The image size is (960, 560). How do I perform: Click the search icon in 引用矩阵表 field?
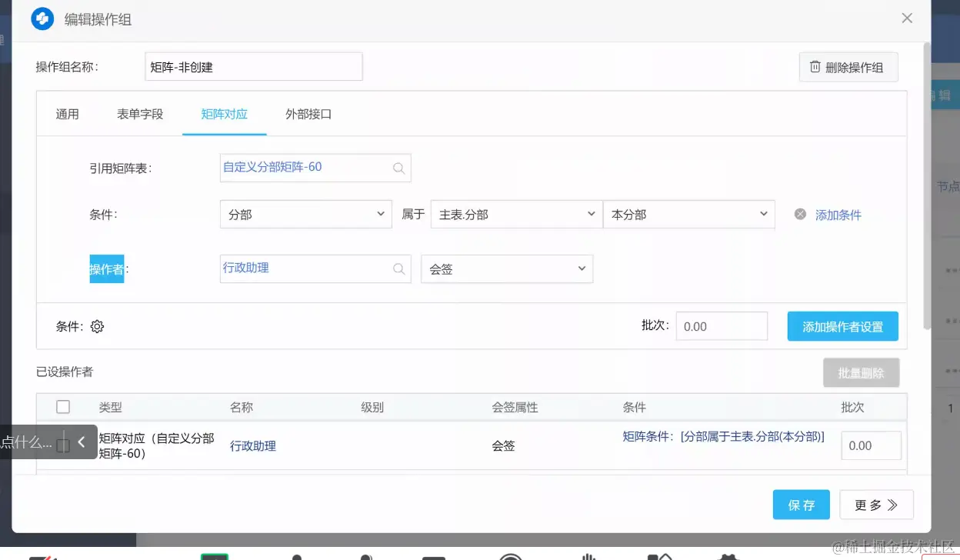(398, 168)
